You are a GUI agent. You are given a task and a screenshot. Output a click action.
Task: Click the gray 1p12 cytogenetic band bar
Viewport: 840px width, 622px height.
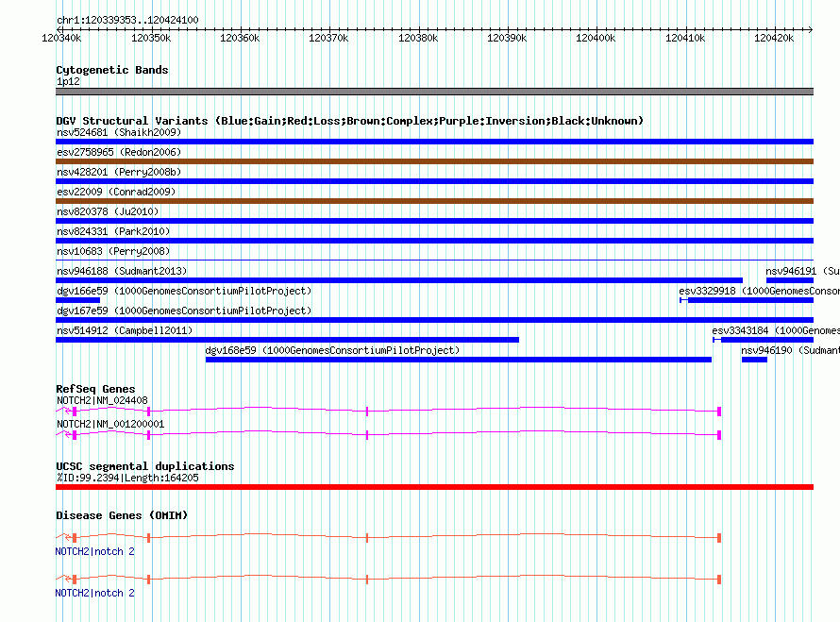pos(434,92)
